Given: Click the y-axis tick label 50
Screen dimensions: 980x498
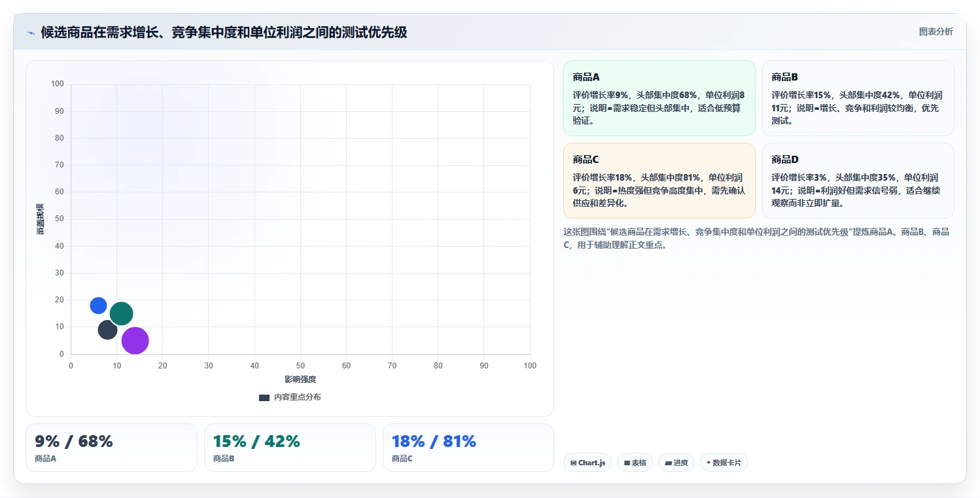Looking at the screenshot, I should (59, 219).
